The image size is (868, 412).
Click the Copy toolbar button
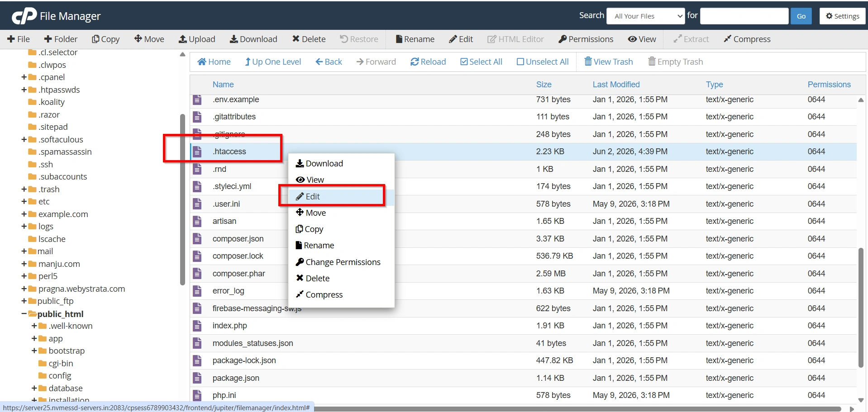[106, 39]
